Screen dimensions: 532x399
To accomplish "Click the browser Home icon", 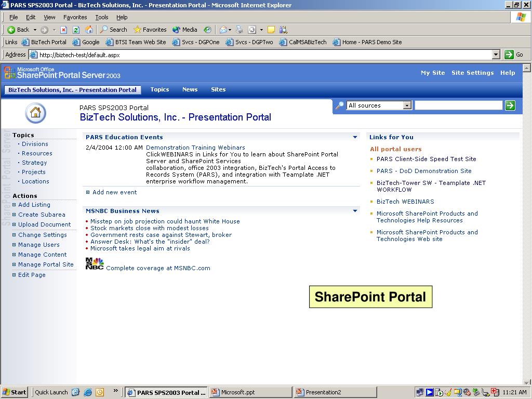I will [x=89, y=30].
